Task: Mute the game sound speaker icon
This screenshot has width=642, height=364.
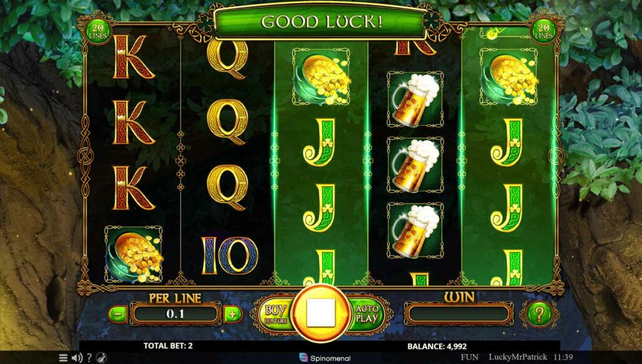Action: [77, 358]
